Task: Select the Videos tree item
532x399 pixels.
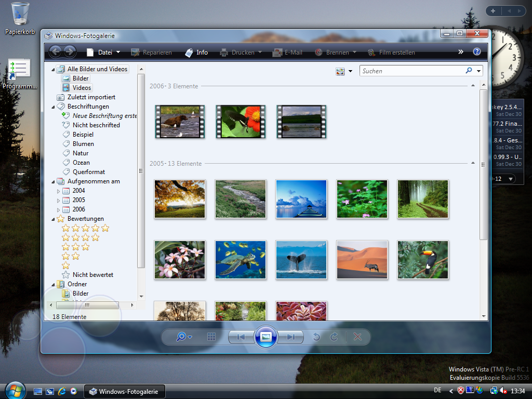Action: pyautogui.click(x=82, y=88)
